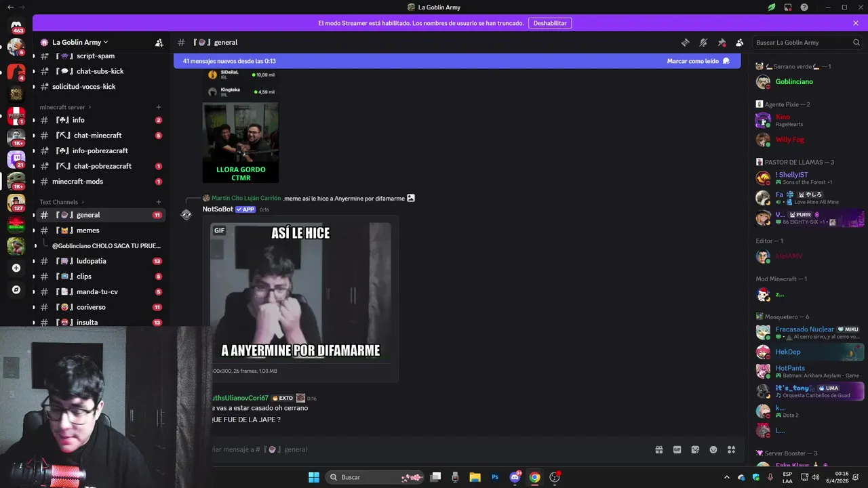Open ShellyIST in member list
868x488 pixels.
pyautogui.click(x=810, y=178)
